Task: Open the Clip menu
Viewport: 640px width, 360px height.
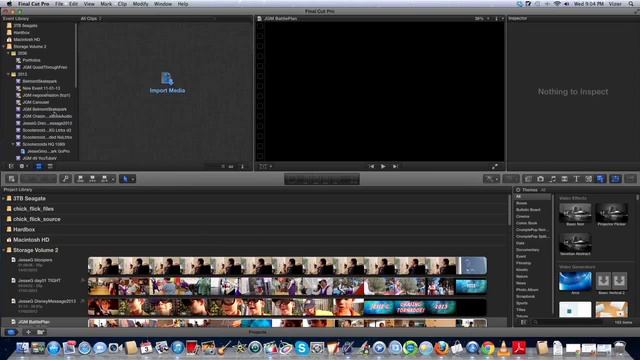Action: tap(122, 4)
